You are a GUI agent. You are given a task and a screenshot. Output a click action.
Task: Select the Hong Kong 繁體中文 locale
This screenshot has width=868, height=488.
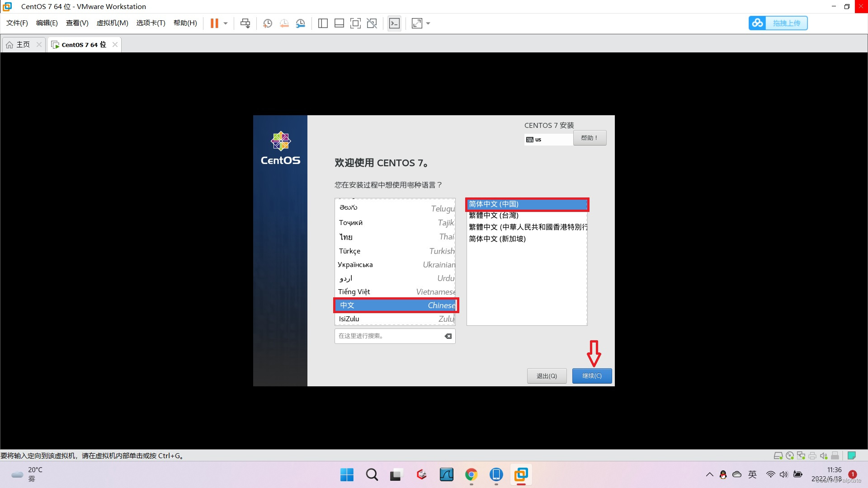527,227
